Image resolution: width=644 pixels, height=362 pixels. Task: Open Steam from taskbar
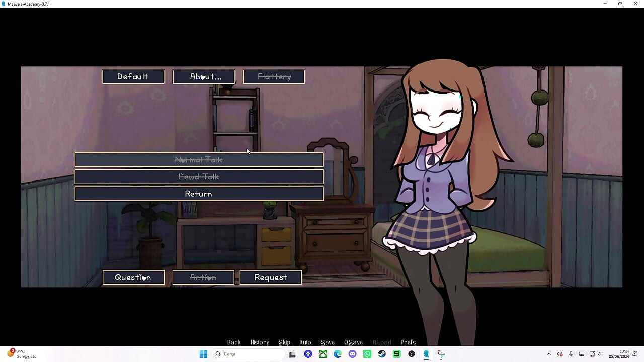click(382, 354)
